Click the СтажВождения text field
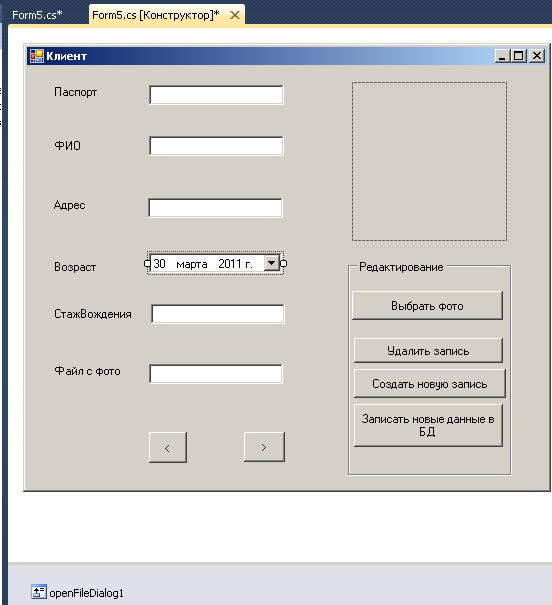The image size is (552, 605). pos(218,314)
